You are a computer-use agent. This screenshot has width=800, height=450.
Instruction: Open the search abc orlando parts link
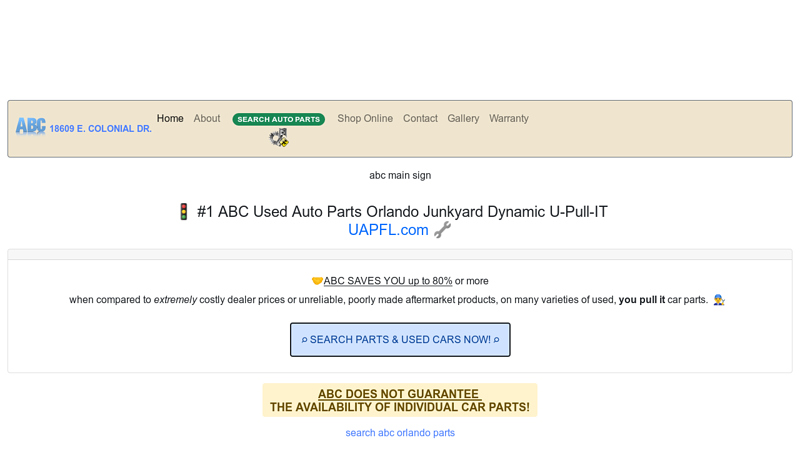click(x=400, y=433)
